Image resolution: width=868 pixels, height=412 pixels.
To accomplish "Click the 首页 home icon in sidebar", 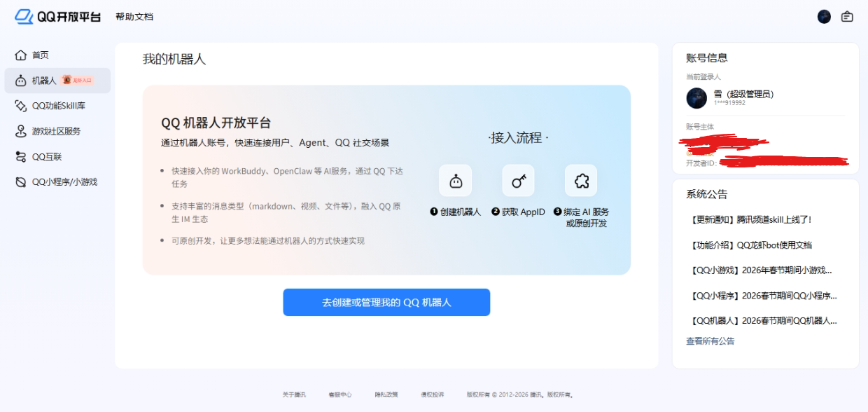I will pos(21,55).
